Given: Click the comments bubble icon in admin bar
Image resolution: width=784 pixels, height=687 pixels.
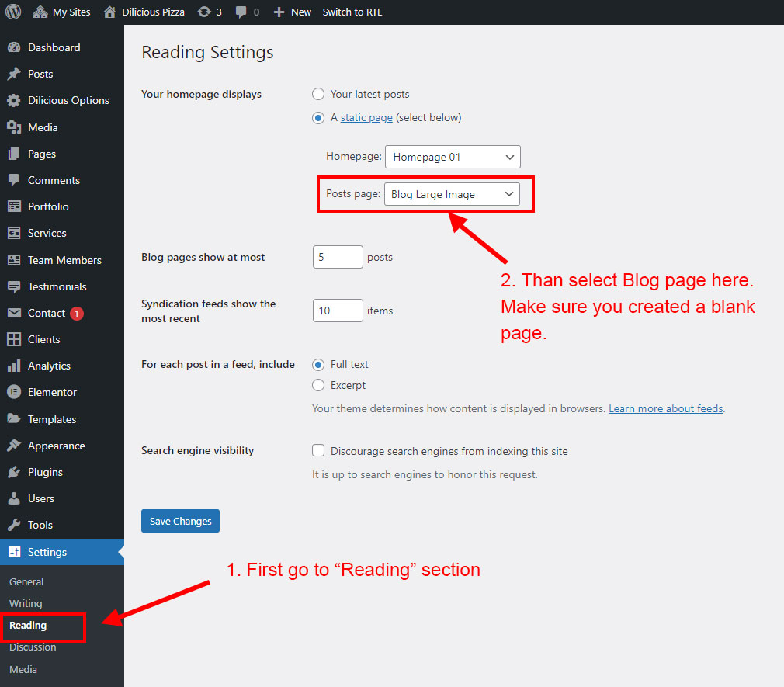Looking at the screenshot, I should [x=242, y=12].
